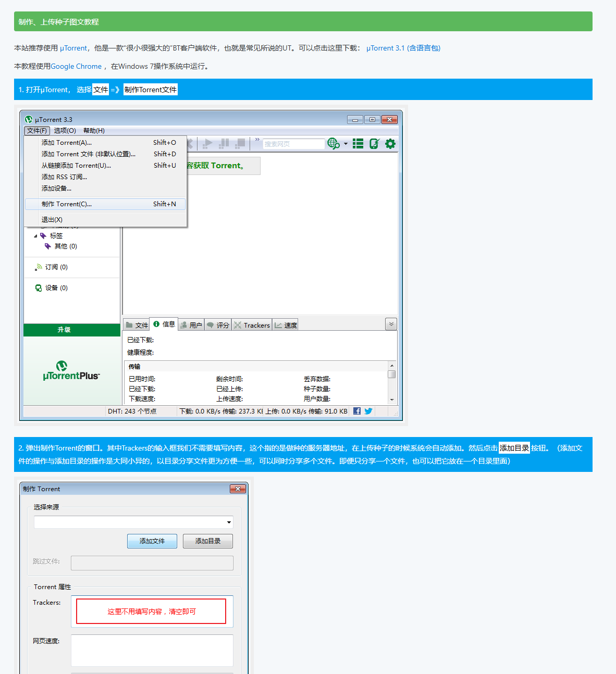The height and width of the screenshot is (674, 616).
Task: Click the 健康程度: label
Action: (x=141, y=353)
